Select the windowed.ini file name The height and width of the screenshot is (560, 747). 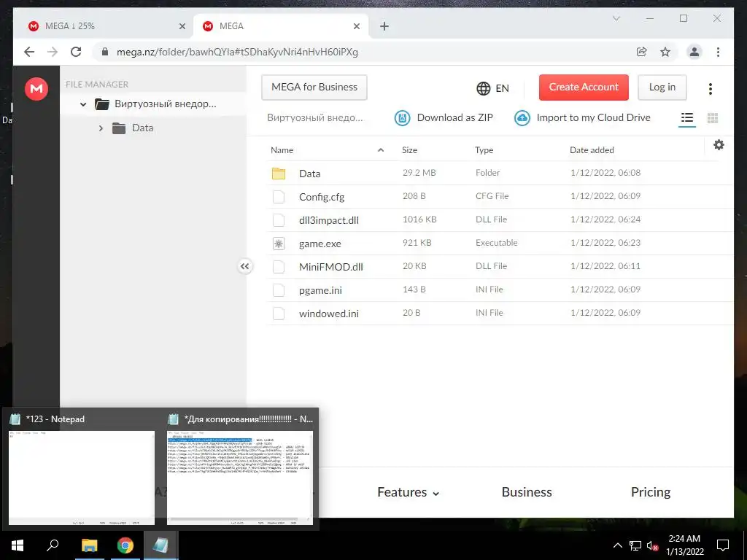[x=329, y=314]
